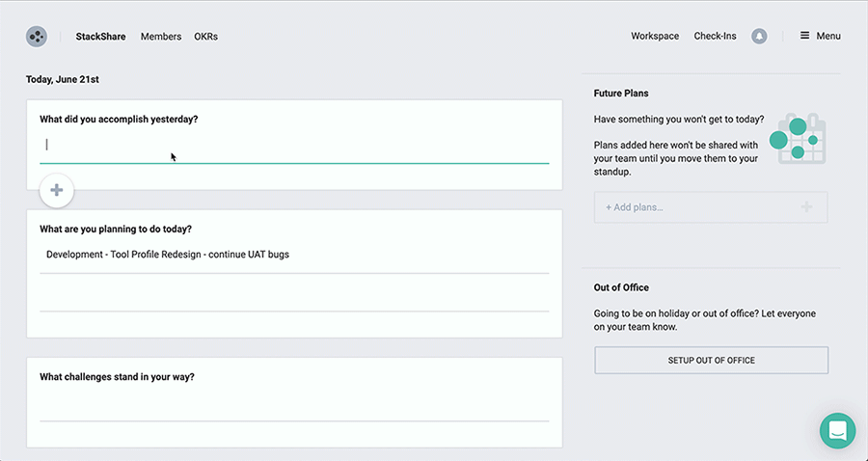The image size is (868, 461).
Task: Focus the Add plans input box
Action: [x=694, y=207]
